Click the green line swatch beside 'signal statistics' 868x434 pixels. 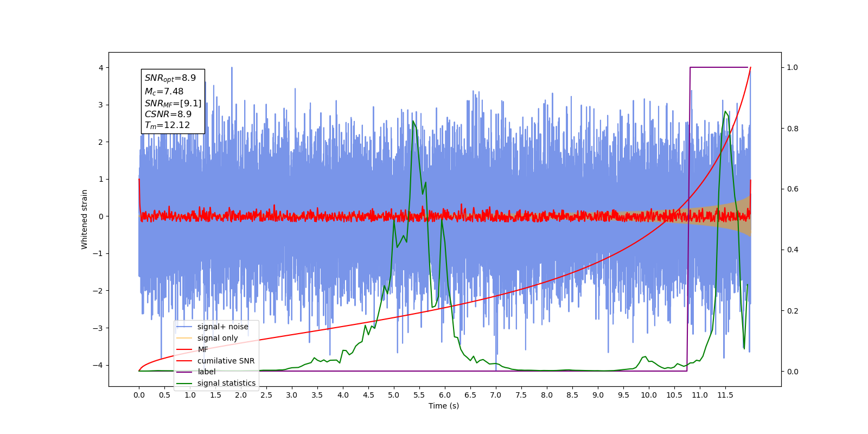[184, 383]
